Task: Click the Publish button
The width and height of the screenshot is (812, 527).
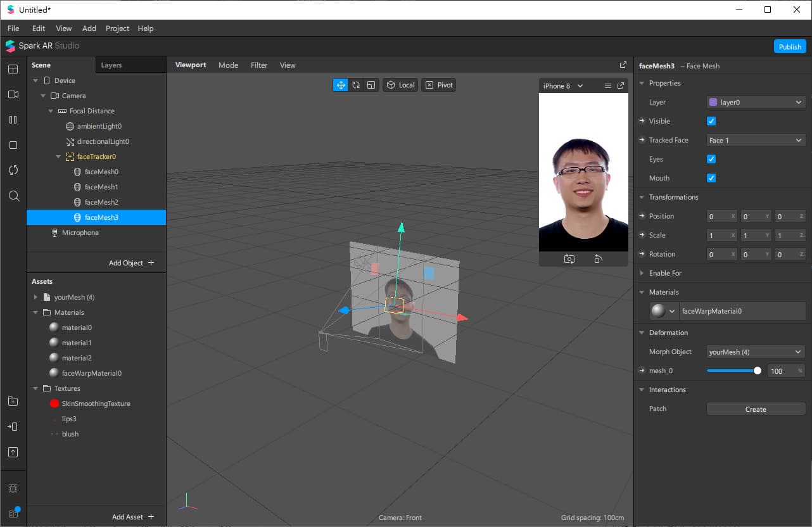Action: [x=790, y=46]
